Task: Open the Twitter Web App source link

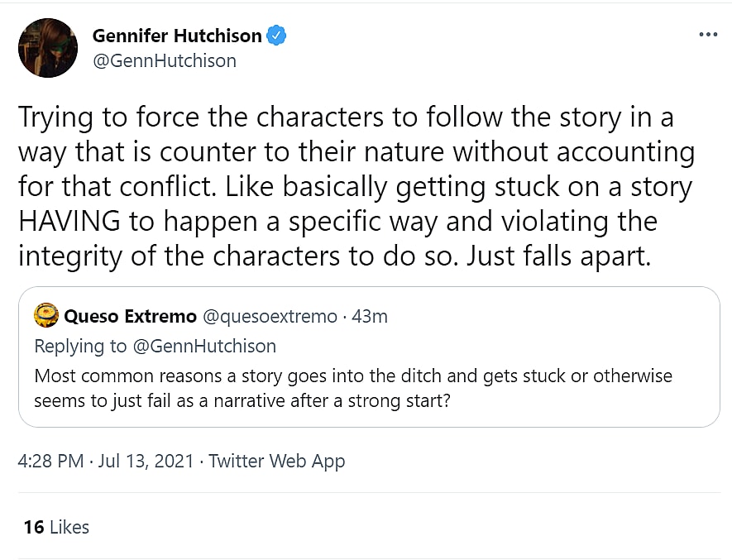Action: click(x=277, y=462)
